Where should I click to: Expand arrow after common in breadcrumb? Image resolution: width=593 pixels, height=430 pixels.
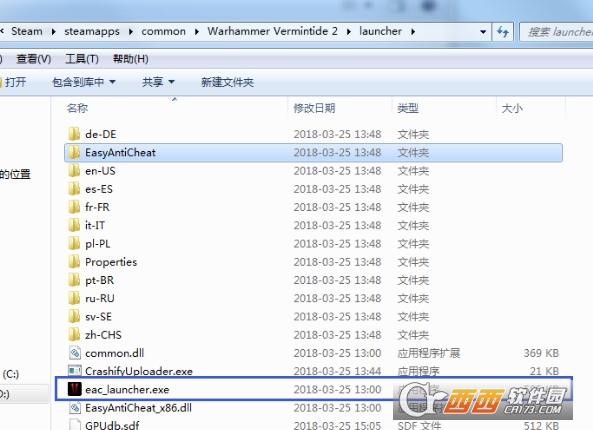197,31
